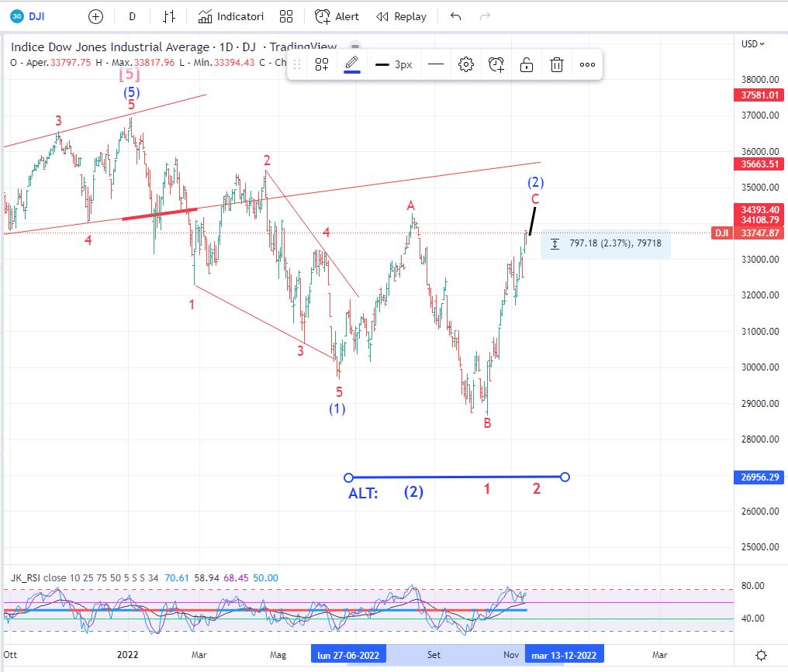Click the chart title Indice Dow Jones Industrial Average
Image resolution: width=788 pixels, height=672 pixels.
click(110, 47)
